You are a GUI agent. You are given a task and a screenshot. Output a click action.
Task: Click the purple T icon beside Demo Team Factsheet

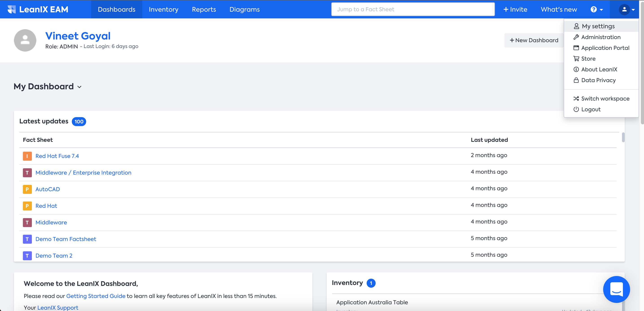point(27,239)
